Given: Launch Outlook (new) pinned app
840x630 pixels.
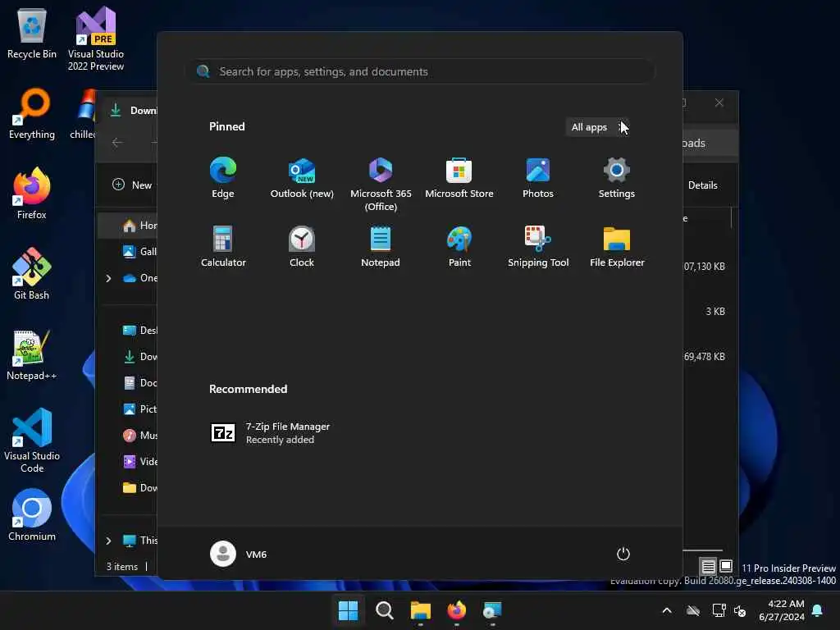Looking at the screenshot, I should pyautogui.click(x=302, y=178).
